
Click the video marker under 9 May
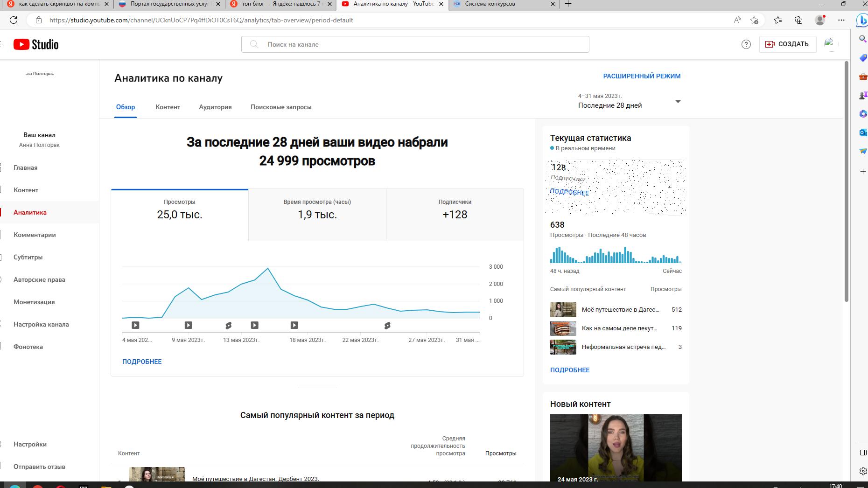pyautogui.click(x=188, y=325)
